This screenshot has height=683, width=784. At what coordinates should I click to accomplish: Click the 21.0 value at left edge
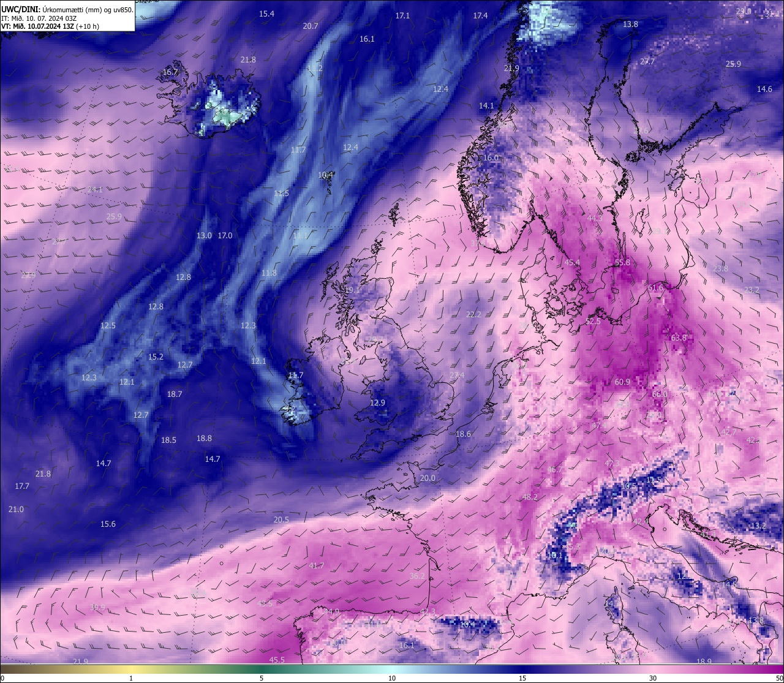16,509
